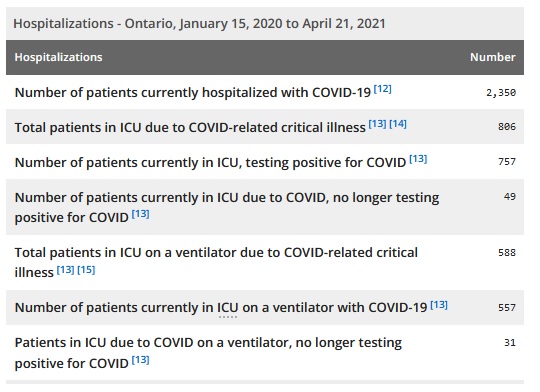Viewport: 540px width, 392px height.
Task: Open footnote [14] on total ICU patients row
Action: [x=398, y=124]
